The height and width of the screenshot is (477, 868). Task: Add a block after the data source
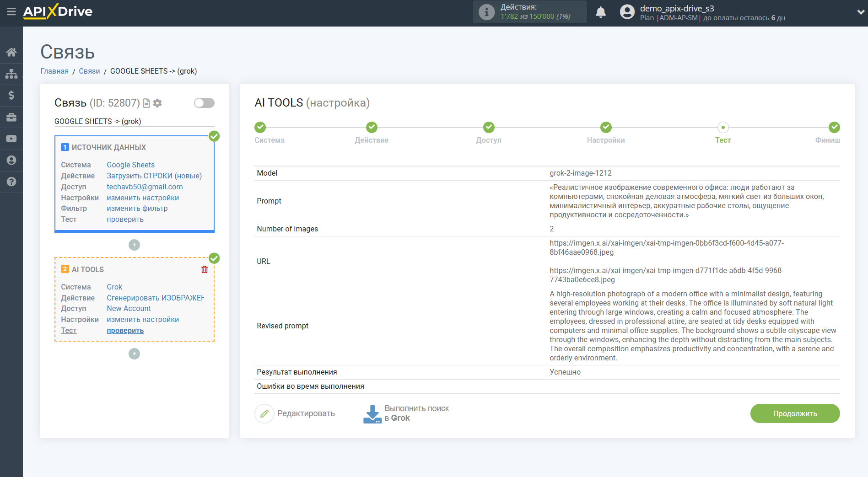click(134, 245)
